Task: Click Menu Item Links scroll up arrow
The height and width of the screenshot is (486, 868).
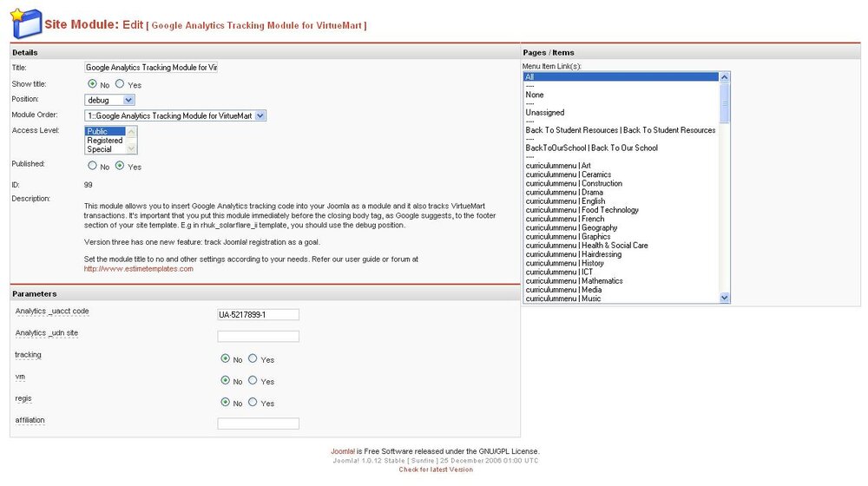Action: [x=724, y=77]
